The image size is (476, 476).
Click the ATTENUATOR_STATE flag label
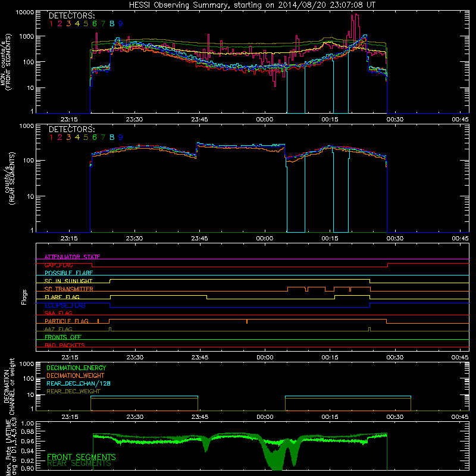coord(72,257)
